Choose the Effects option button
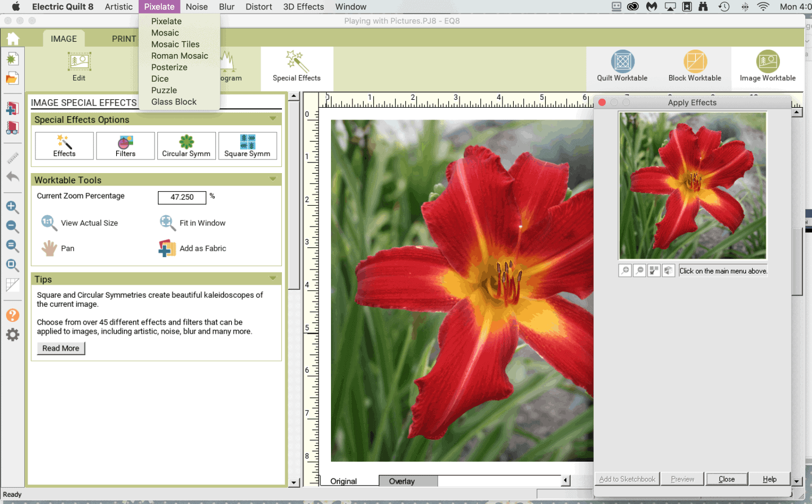 point(64,146)
